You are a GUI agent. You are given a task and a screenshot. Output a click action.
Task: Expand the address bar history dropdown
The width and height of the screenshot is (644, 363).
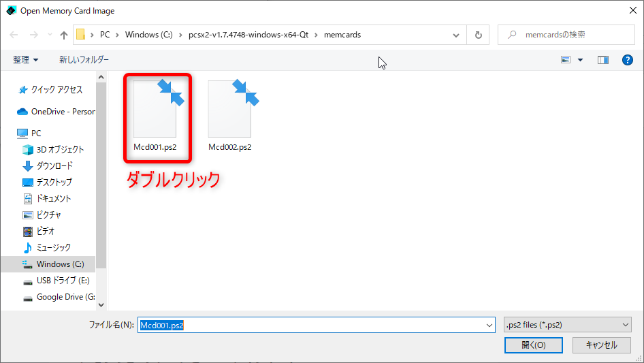[456, 35]
